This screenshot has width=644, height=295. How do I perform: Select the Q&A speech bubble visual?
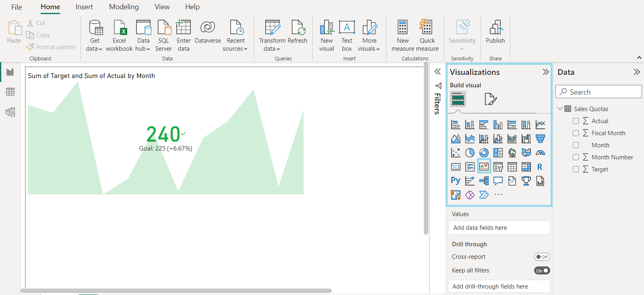click(x=498, y=181)
